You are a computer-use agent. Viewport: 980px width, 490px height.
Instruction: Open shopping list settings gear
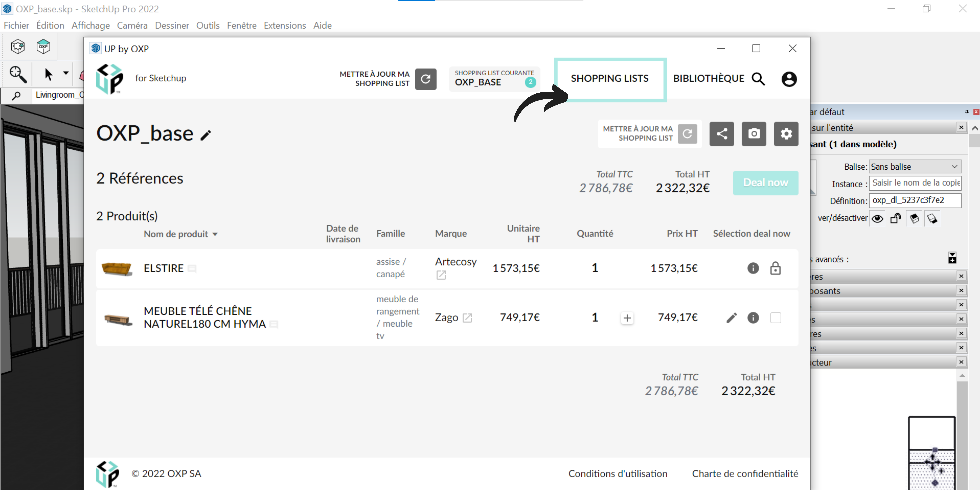[786, 134]
